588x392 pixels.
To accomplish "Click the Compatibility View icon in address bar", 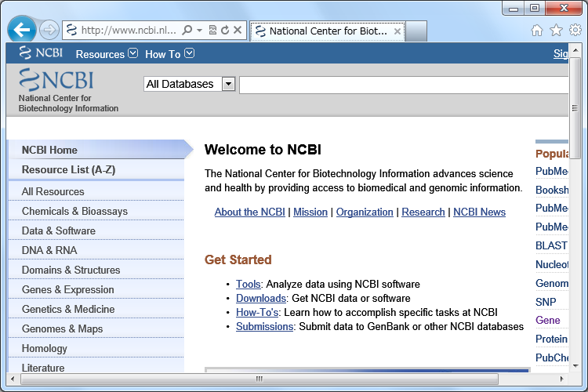I will click(212, 30).
